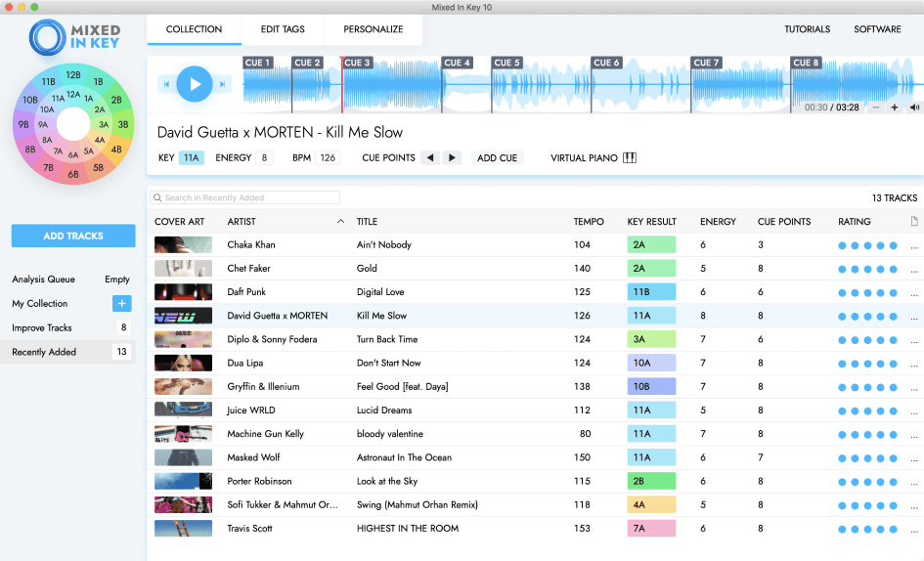Jump to CUE 4 marker
The image size is (924, 561).
[458, 63]
